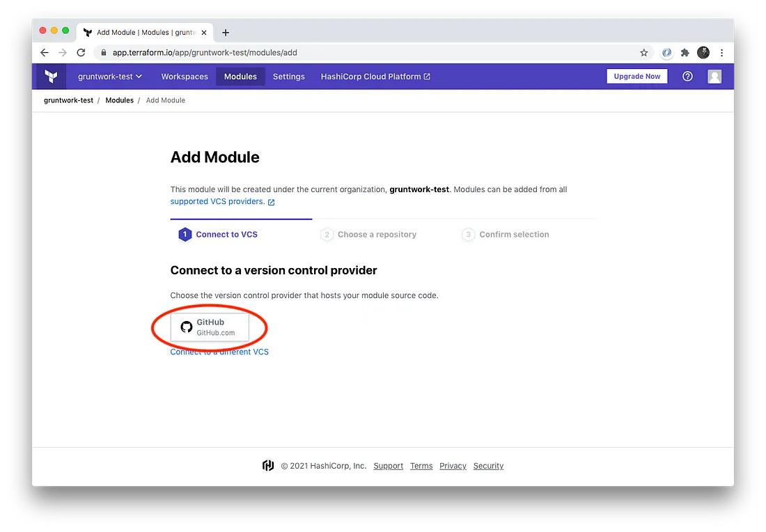Image resolution: width=766 pixels, height=532 pixels.
Task: Select the Modules nav item
Action: (240, 77)
